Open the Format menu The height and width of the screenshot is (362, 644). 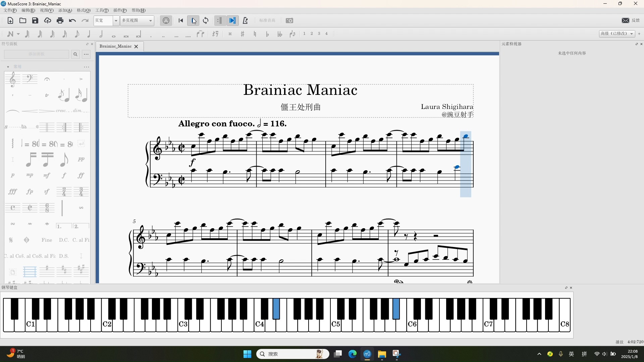84,10
